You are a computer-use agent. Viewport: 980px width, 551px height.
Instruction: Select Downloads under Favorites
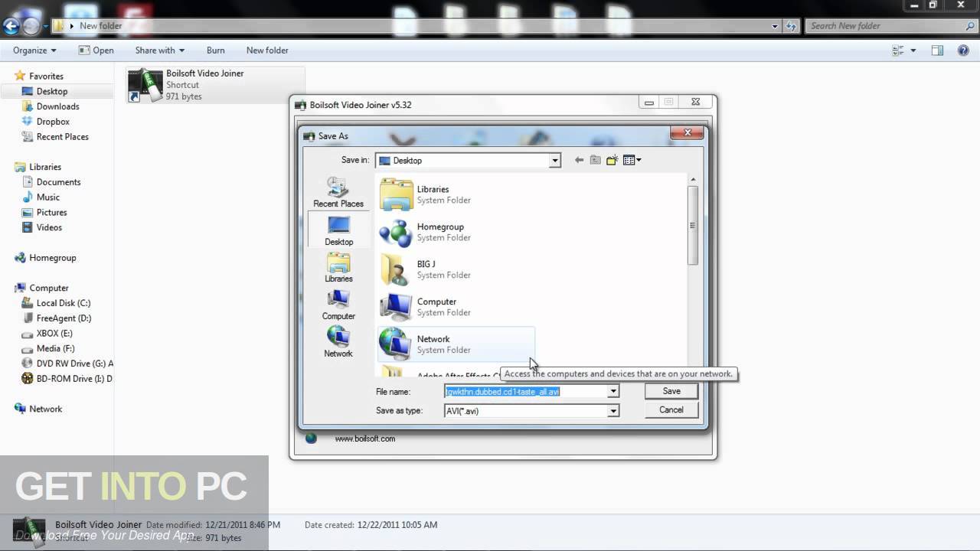pyautogui.click(x=57, y=106)
